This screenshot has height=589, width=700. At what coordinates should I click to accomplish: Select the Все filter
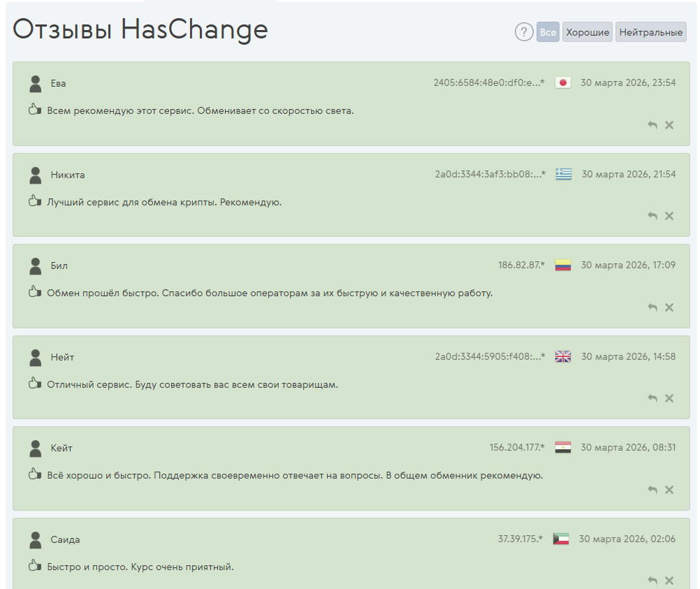tap(548, 31)
